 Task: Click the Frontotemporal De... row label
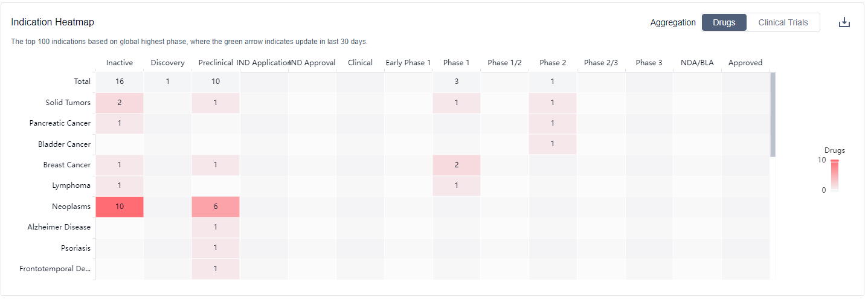55,269
